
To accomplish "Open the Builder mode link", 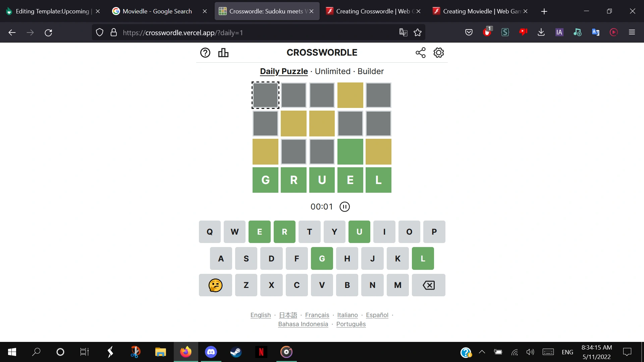I will coord(370,71).
